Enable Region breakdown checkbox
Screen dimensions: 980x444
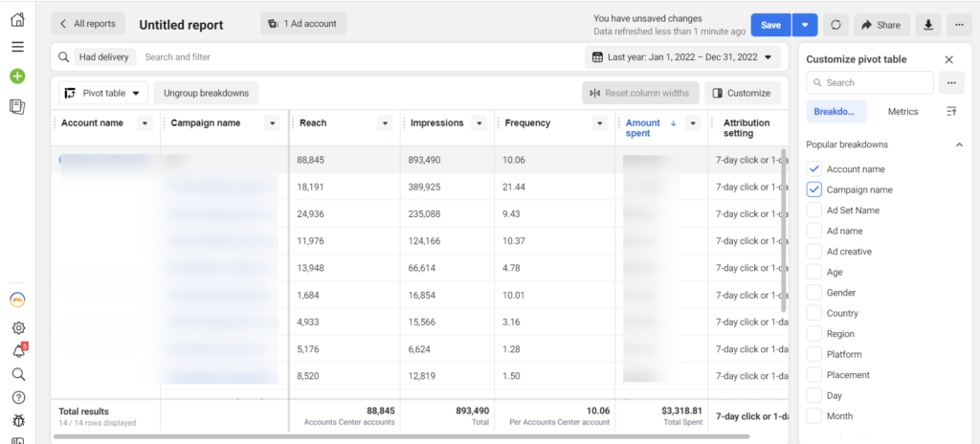coord(813,334)
